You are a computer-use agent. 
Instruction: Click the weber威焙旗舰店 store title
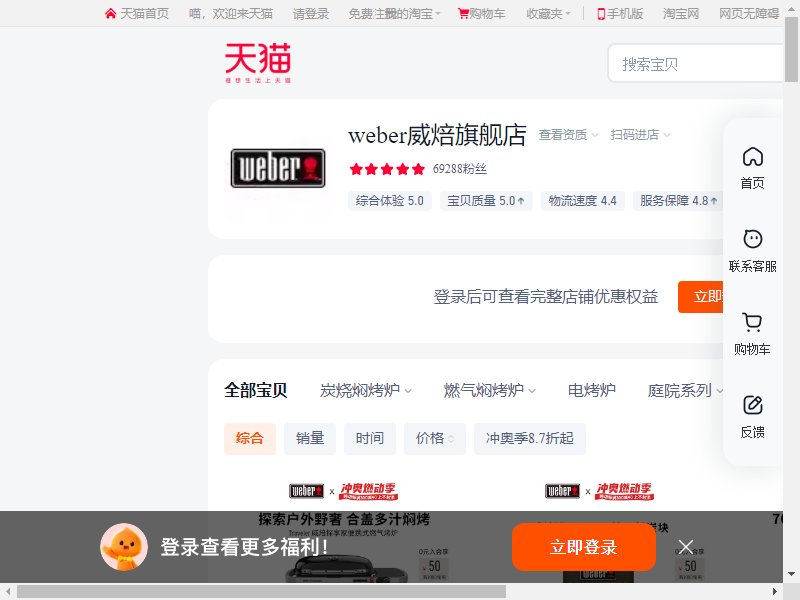pos(437,135)
